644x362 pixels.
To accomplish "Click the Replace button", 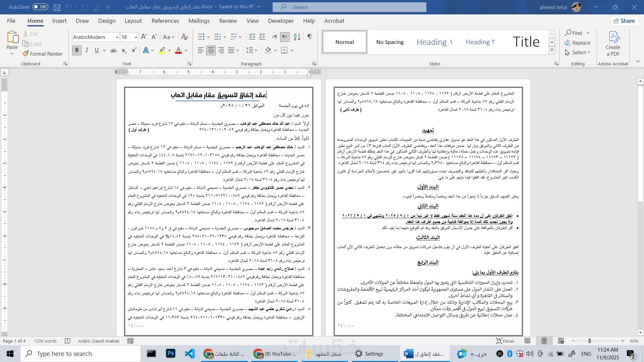I will (577, 43).
